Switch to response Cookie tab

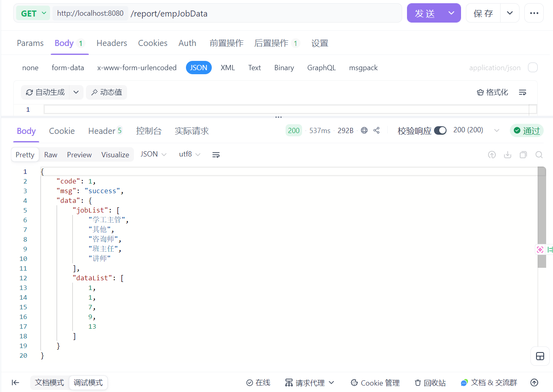pyautogui.click(x=62, y=131)
